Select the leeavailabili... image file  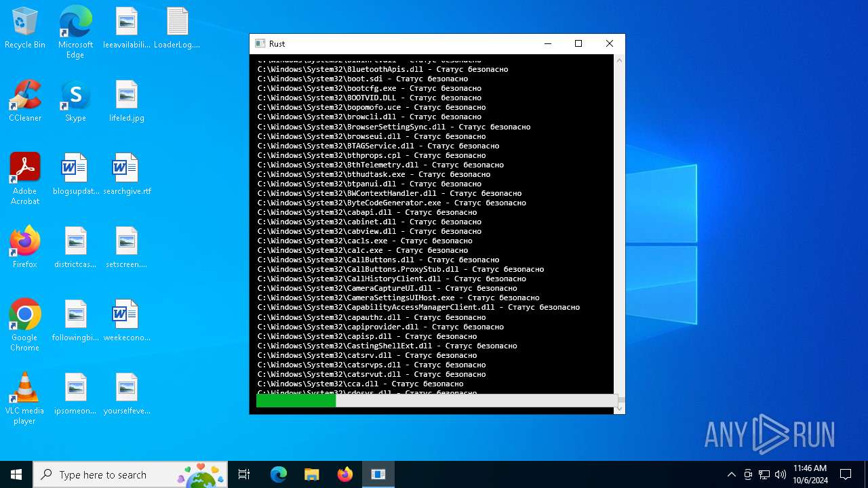(x=127, y=28)
